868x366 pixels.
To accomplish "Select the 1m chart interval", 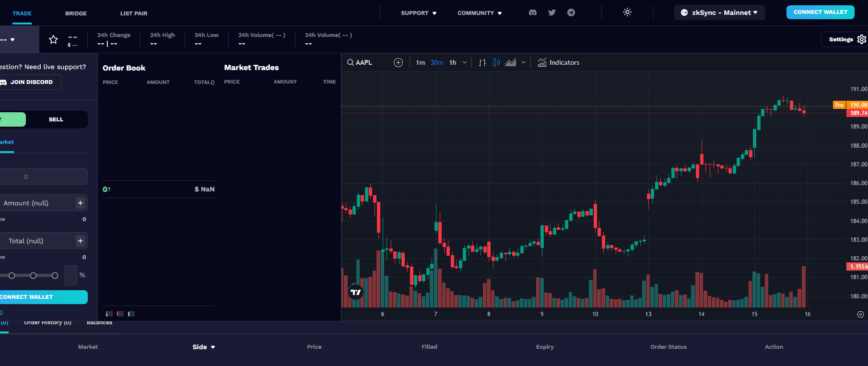I will pos(421,62).
